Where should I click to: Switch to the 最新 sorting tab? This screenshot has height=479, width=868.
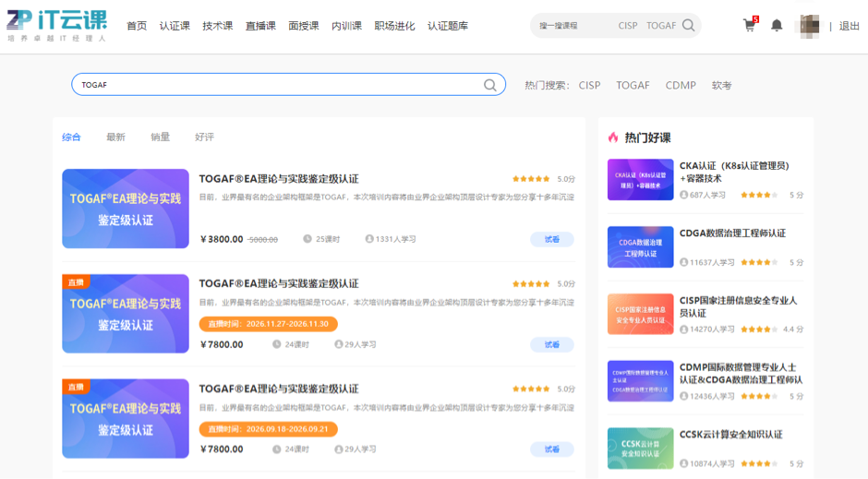pos(115,138)
